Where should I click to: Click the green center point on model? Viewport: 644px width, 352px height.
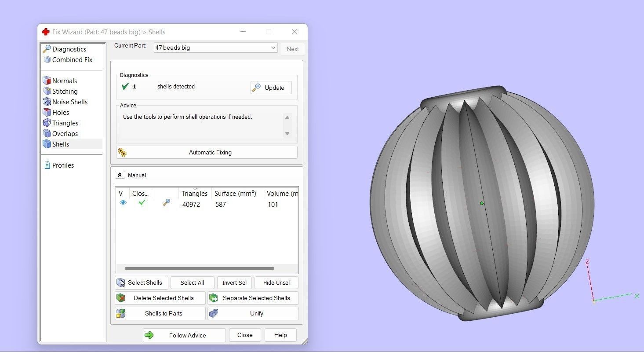coord(482,203)
